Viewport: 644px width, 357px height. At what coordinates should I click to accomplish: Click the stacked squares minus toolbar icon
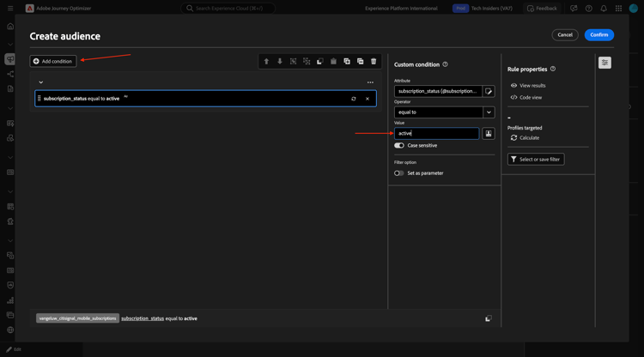360,61
